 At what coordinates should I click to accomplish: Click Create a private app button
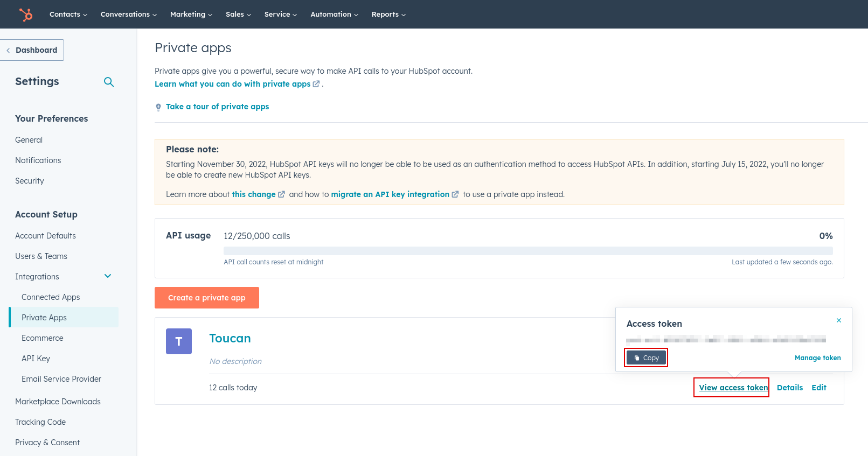point(207,298)
